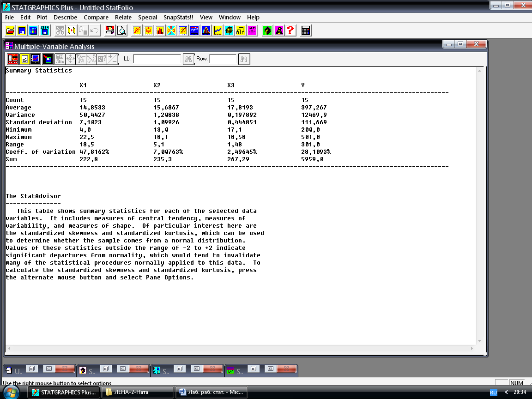The width and height of the screenshot is (532, 399).
Task: Open the cluster tree diagram icon
Action: pos(241,30)
